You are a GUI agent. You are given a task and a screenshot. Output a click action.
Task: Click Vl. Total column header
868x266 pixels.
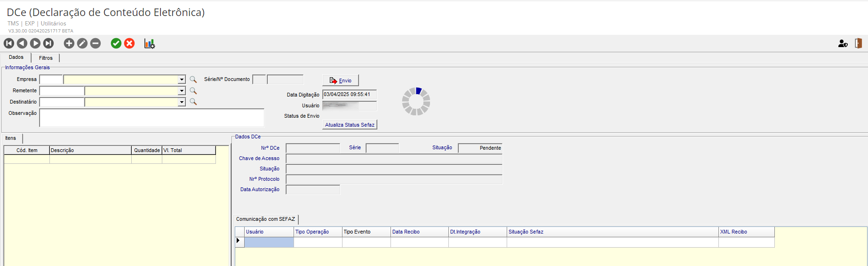189,150
